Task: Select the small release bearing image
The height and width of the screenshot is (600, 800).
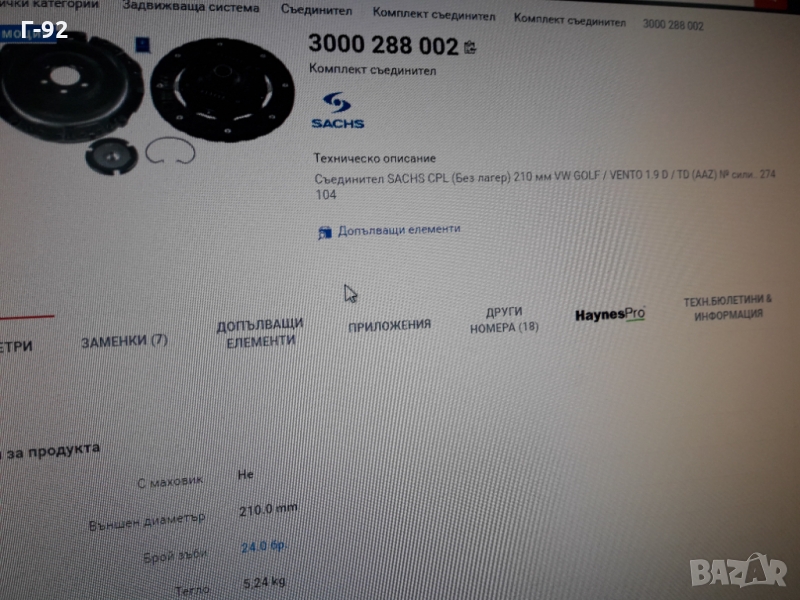Action: point(110,156)
